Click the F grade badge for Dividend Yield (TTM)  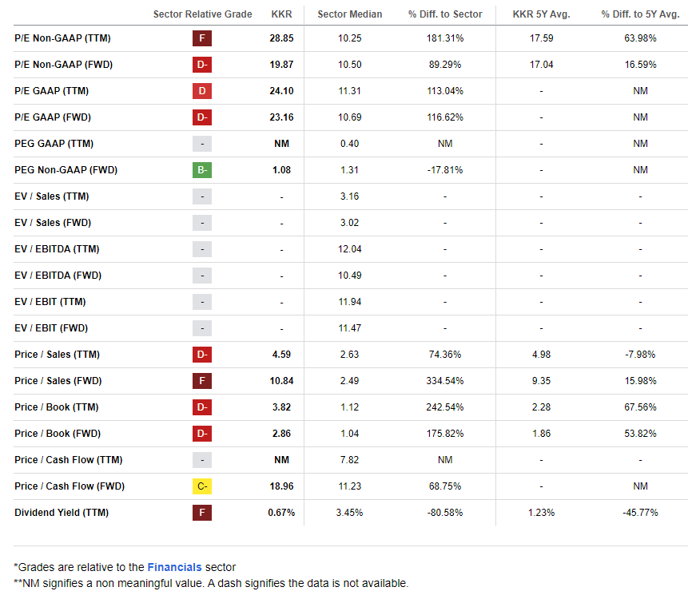click(x=202, y=513)
